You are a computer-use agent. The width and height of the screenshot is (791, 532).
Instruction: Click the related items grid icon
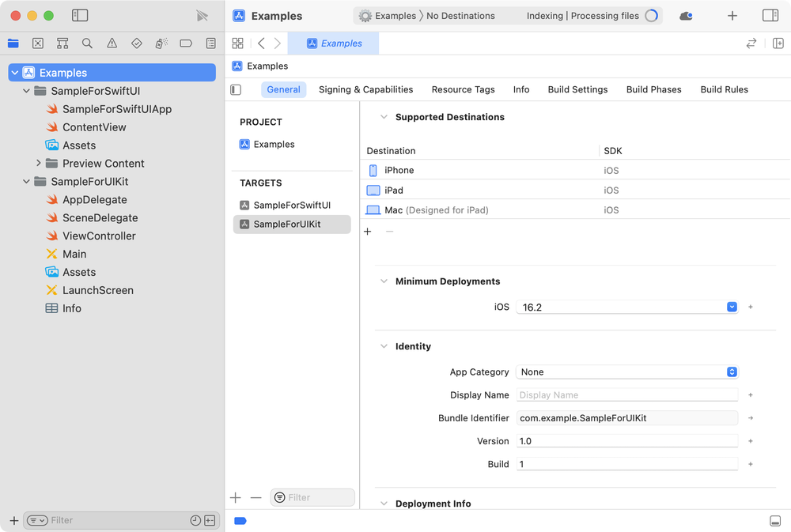[237, 43]
